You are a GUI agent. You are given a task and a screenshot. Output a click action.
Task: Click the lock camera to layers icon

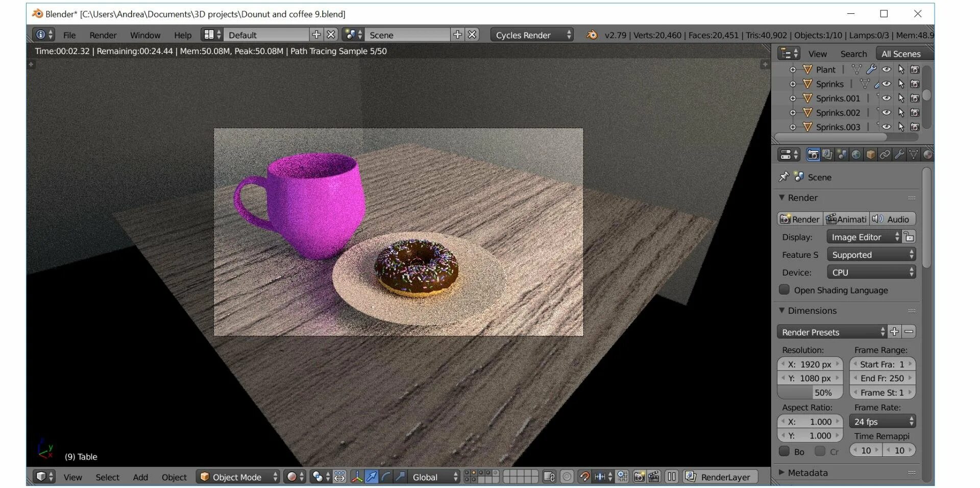point(549,477)
